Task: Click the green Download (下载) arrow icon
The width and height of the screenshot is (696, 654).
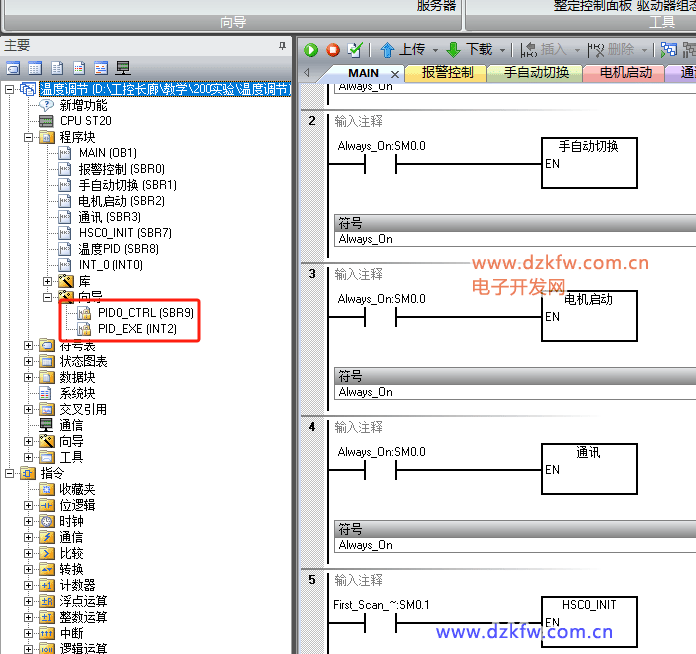Action: coord(453,49)
